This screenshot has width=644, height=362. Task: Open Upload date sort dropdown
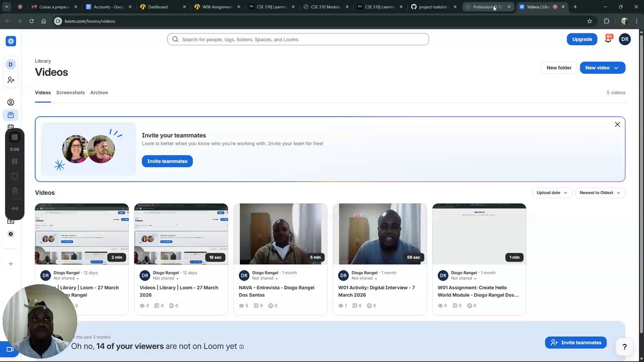(x=552, y=193)
